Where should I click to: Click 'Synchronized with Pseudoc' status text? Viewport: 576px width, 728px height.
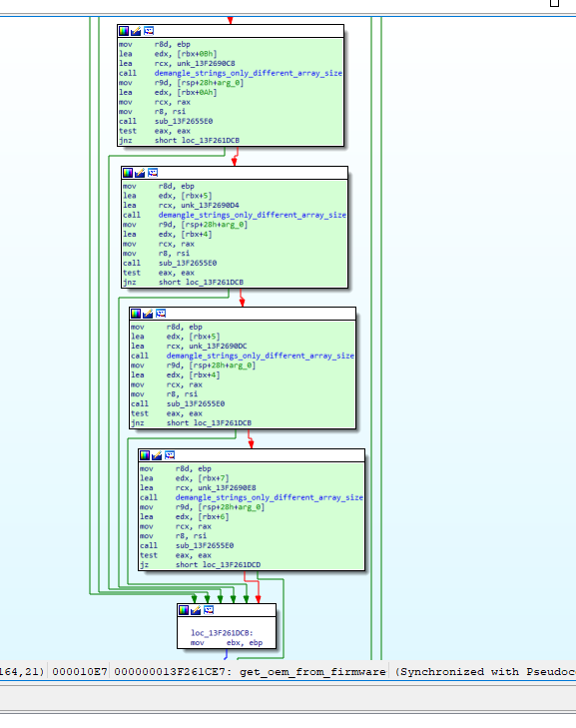pyautogui.click(x=485, y=672)
